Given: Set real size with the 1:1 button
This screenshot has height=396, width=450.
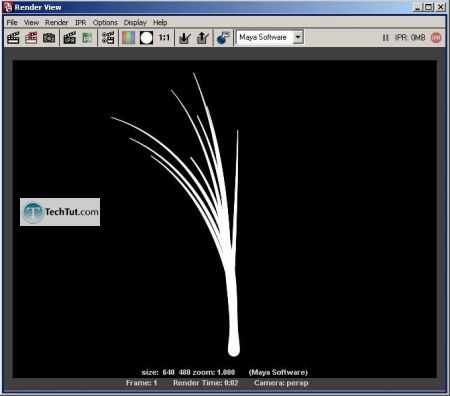Looking at the screenshot, I should (x=164, y=38).
